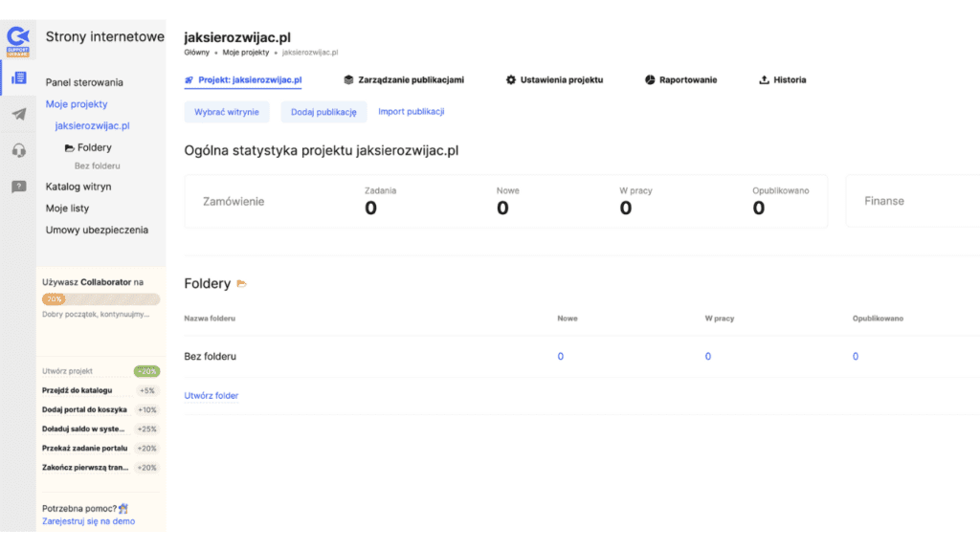Open the paper plane sidebar icon
This screenshot has height=551, width=980.
click(19, 115)
